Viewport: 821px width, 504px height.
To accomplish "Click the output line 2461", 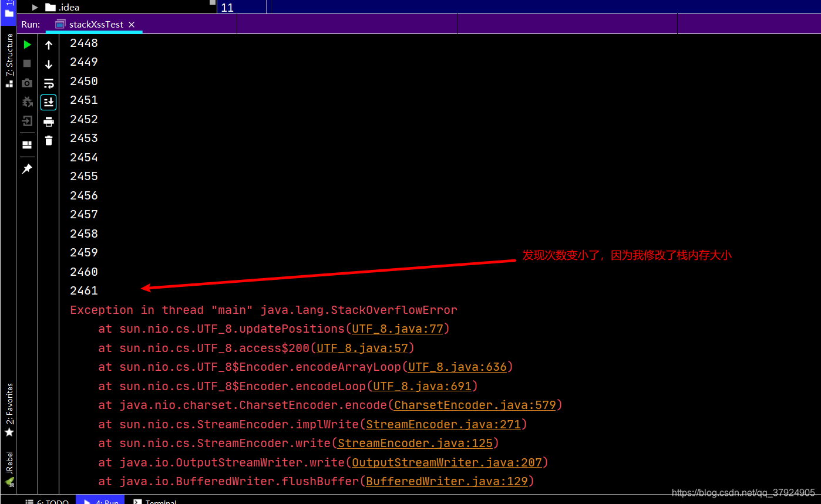I will (84, 290).
